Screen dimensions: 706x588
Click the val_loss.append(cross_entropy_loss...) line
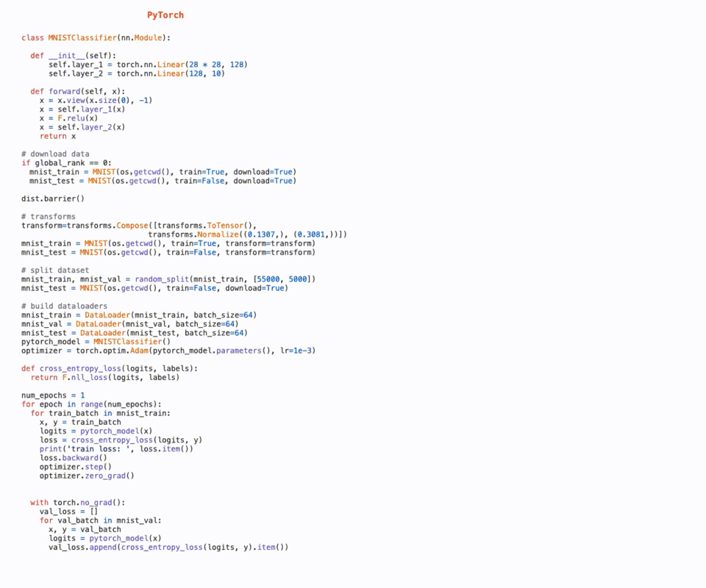point(168,548)
